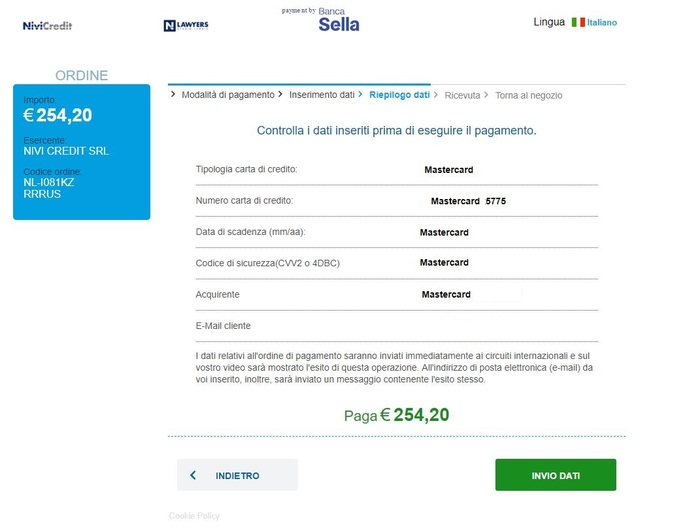Click the arrow before Modalità di pagamento

[x=174, y=94]
